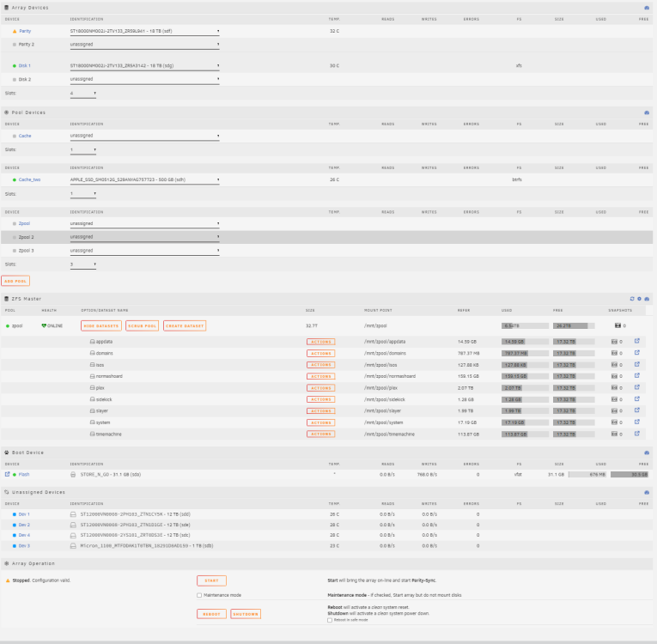This screenshot has height=644, width=657.
Task: Click green status dot next to Cache_two
Action: coord(15,179)
